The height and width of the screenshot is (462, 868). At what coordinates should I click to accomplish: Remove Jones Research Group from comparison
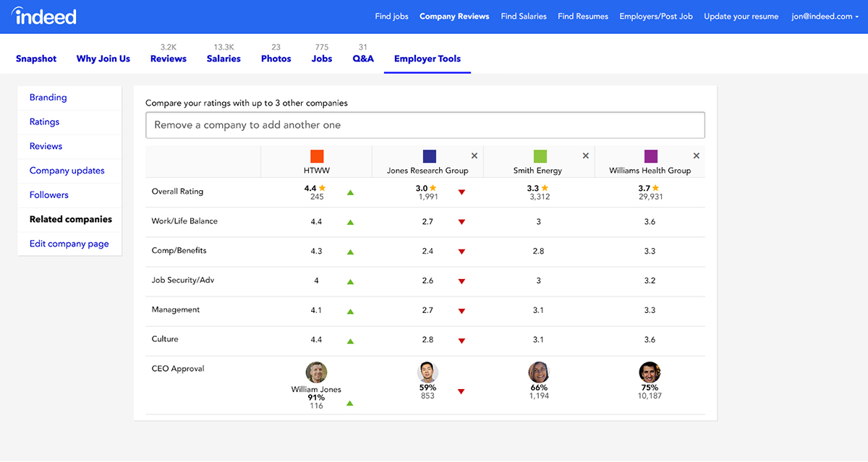pyautogui.click(x=475, y=155)
